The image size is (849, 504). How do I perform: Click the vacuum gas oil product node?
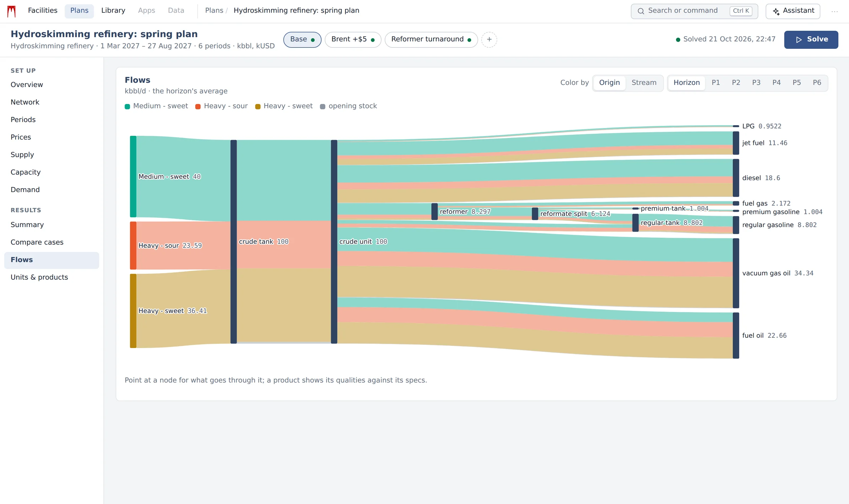point(736,273)
